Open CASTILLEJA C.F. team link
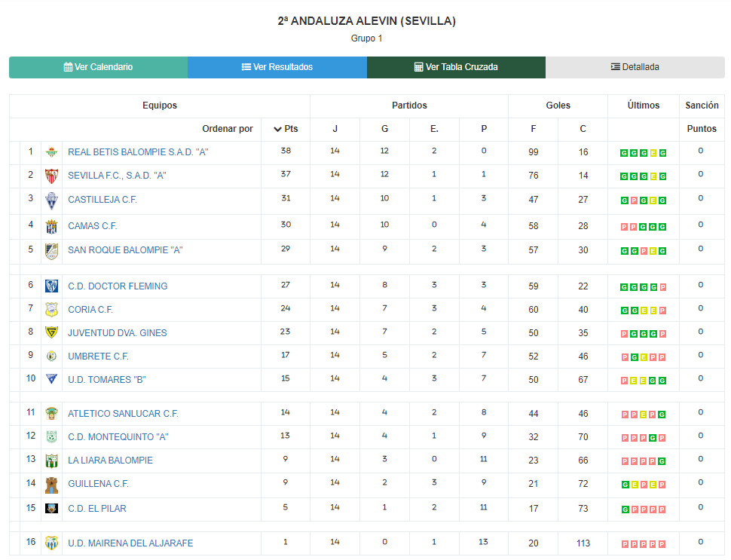 click(102, 200)
